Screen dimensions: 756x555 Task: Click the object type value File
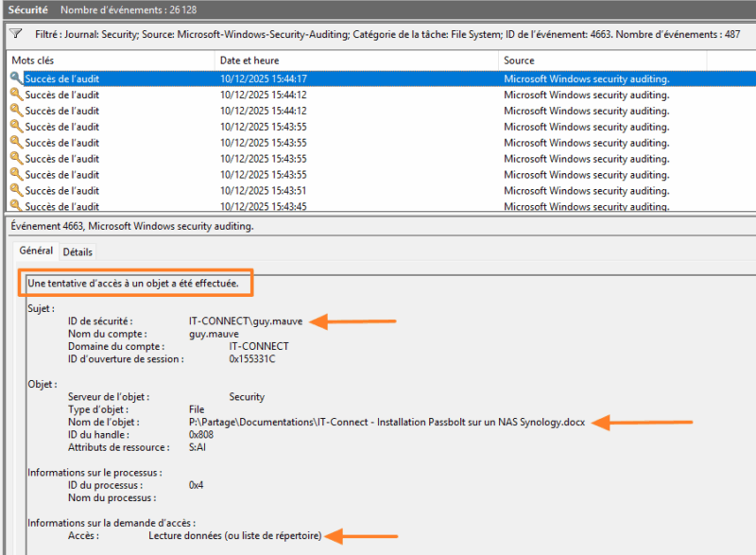tap(197, 409)
